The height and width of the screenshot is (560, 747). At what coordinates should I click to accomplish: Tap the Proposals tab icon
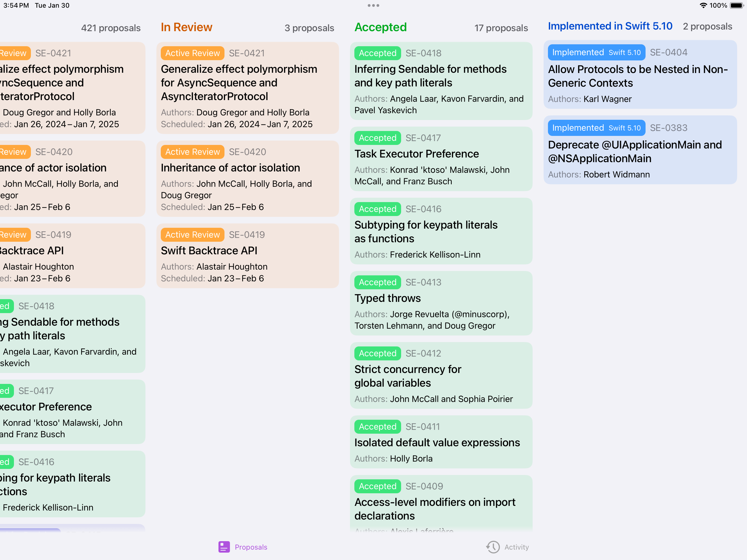224,547
